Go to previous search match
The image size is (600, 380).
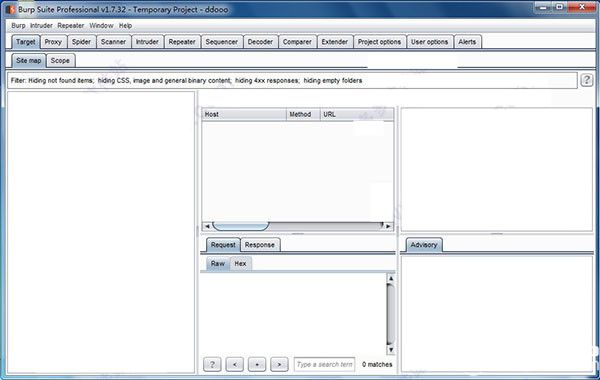(x=235, y=364)
